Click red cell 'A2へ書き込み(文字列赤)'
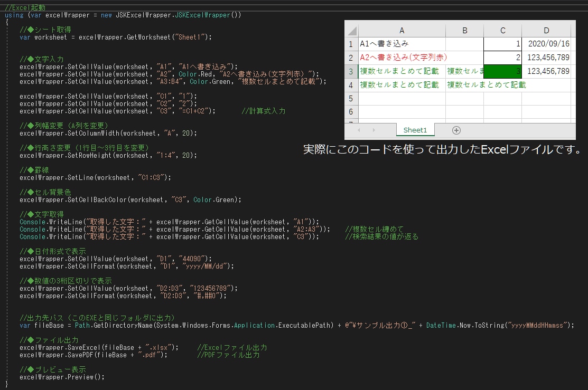This screenshot has width=588, height=390. [402, 58]
